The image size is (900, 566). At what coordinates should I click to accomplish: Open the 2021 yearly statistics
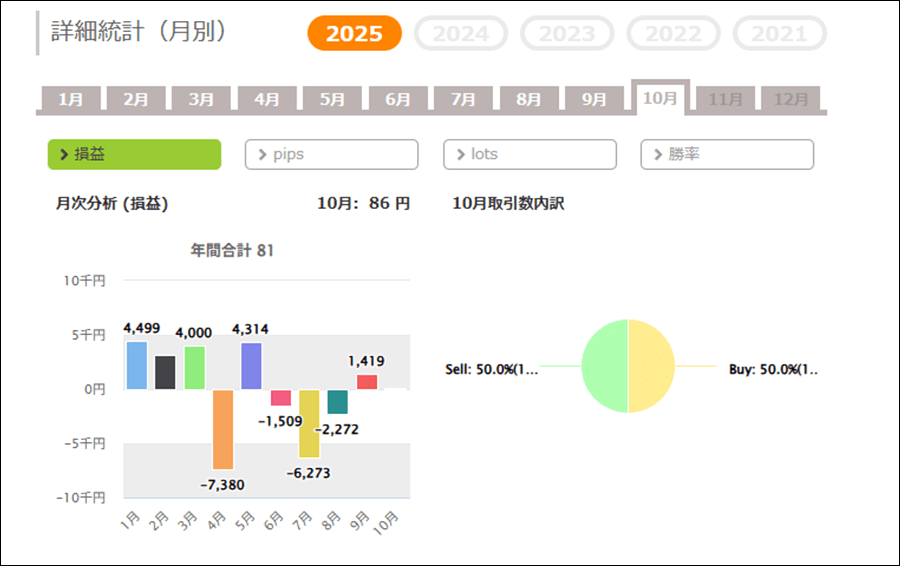[779, 34]
